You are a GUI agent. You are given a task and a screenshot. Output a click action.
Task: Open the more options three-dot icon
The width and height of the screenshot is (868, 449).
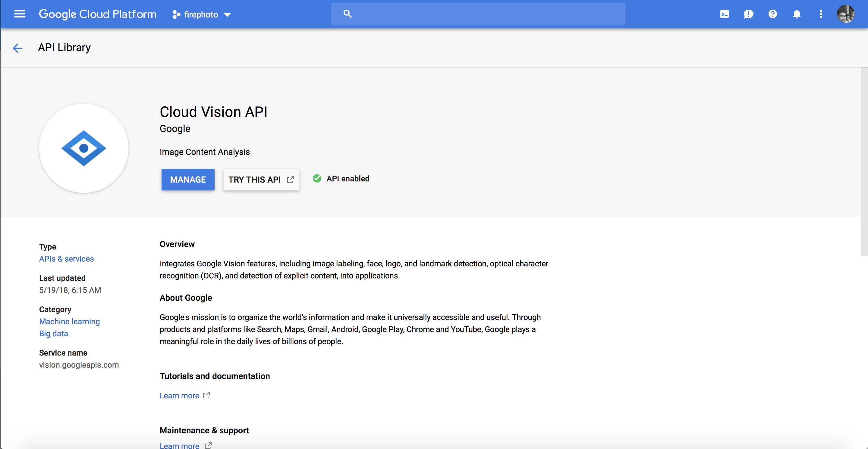click(x=821, y=14)
